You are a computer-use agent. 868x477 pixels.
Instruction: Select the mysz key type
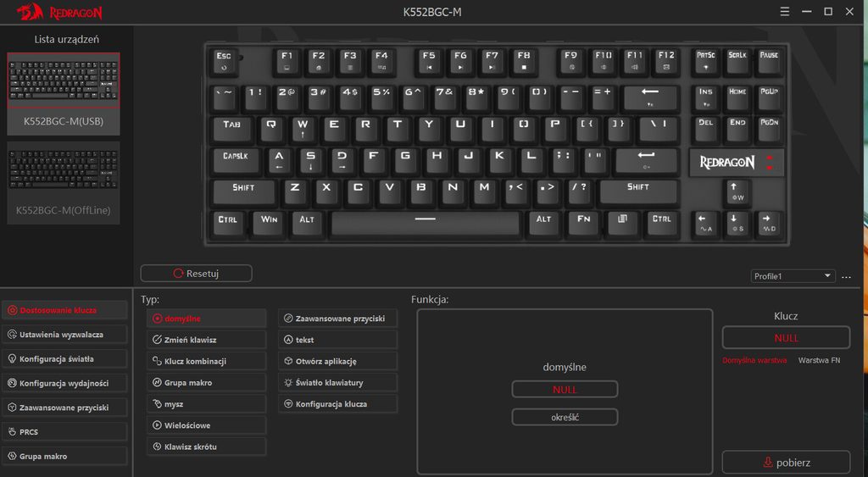pos(207,404)
